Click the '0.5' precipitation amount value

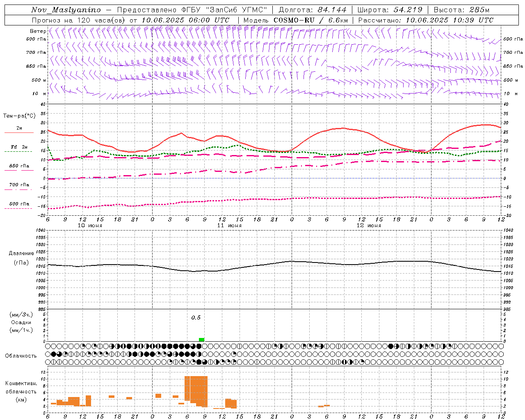(196, 318)
